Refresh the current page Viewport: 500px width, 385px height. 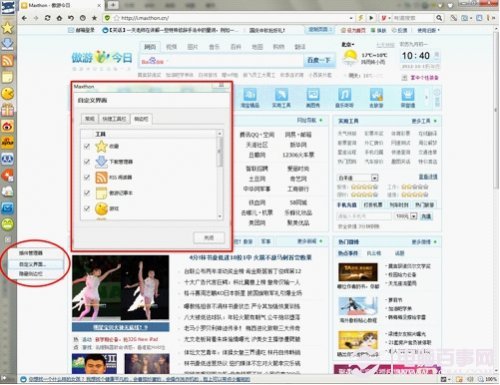47,18
